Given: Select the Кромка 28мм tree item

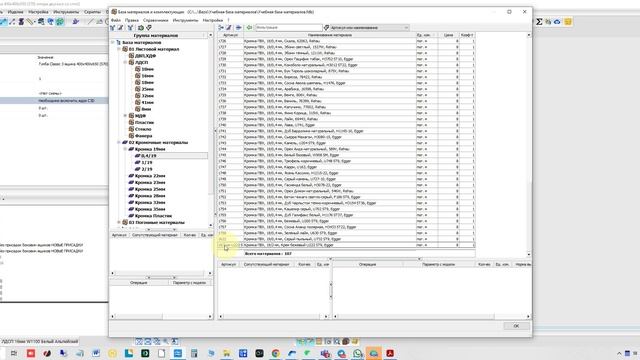Looking at the screenshot, I should click(x=150, y=196).
